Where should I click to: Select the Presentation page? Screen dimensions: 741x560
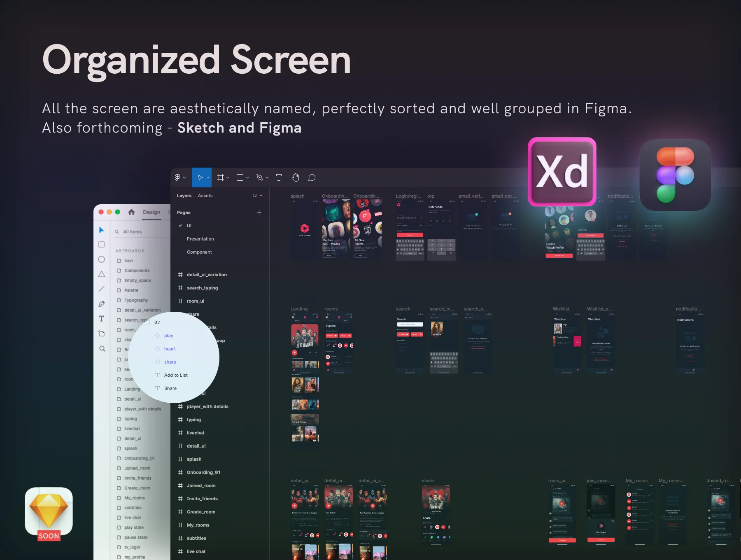[x=200, y=239]
